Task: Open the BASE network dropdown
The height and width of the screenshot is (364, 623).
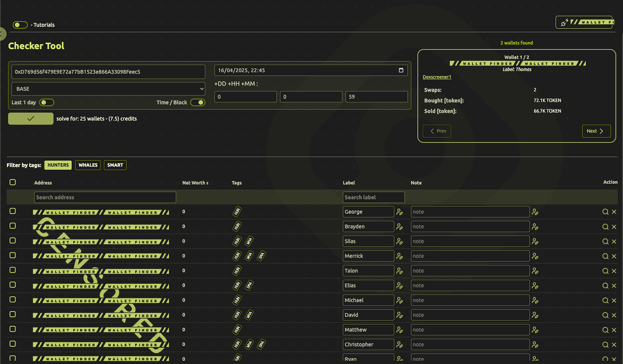Action: click(x=108, y=89)
